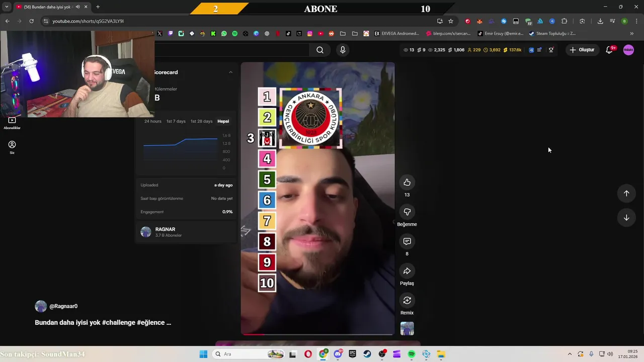
Task: Select the 1st 7 days range tab
Action: pyautogui.click(x=176, y=121)
